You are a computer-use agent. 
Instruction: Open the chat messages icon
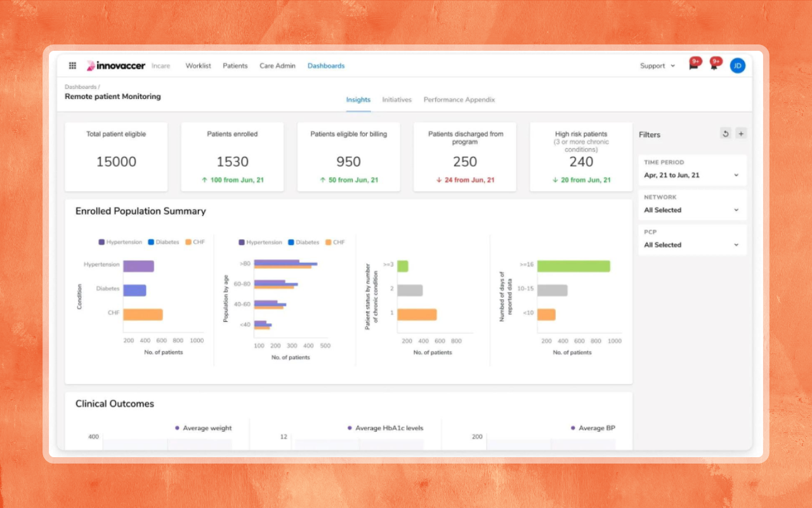pyautogui.click(x=693, y=65)
